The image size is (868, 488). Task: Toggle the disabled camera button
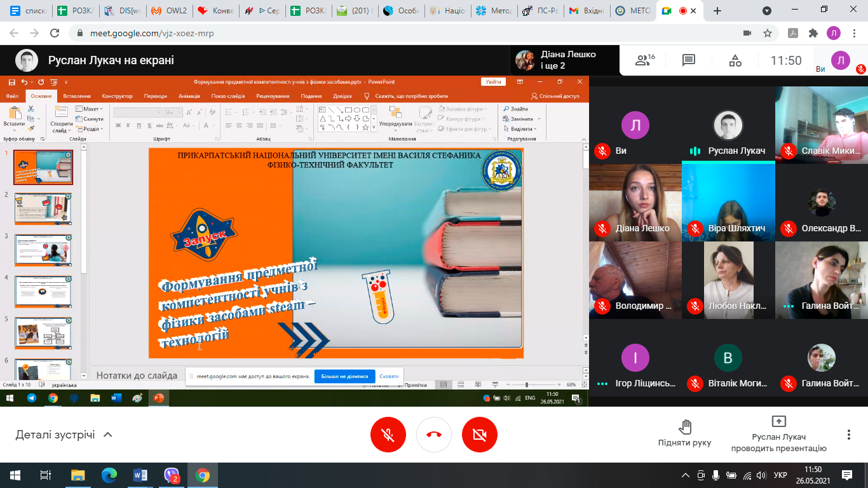pyautogui.click(x=480, y=435)
